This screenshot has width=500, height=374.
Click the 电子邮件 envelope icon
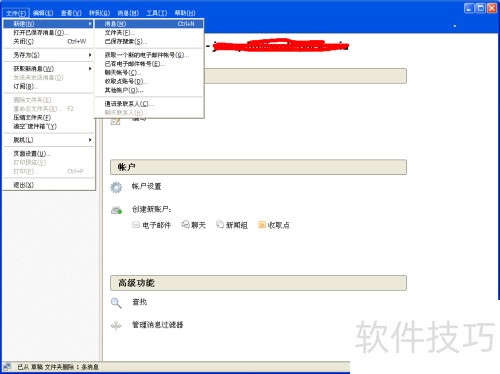tap(136, 225)
